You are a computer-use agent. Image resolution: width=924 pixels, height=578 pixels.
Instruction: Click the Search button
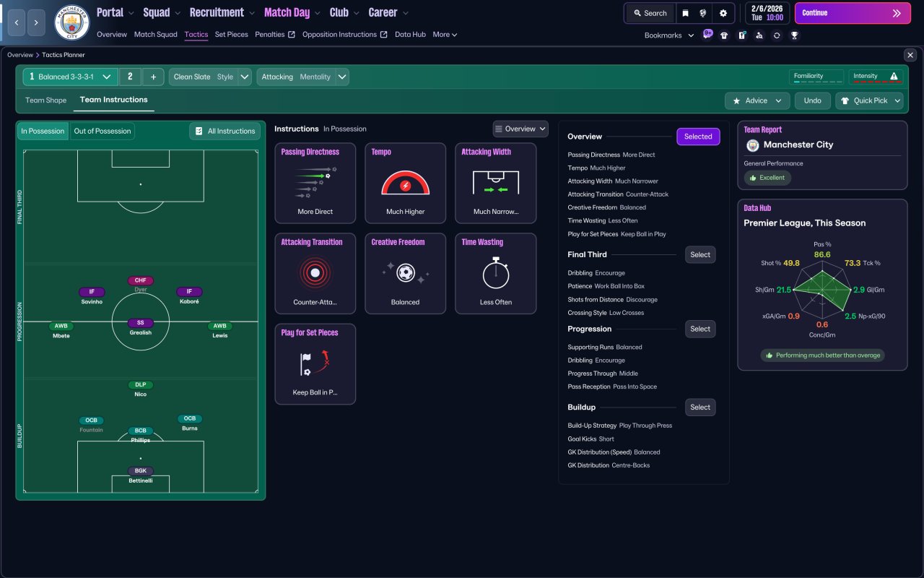(x=650, y=13)
